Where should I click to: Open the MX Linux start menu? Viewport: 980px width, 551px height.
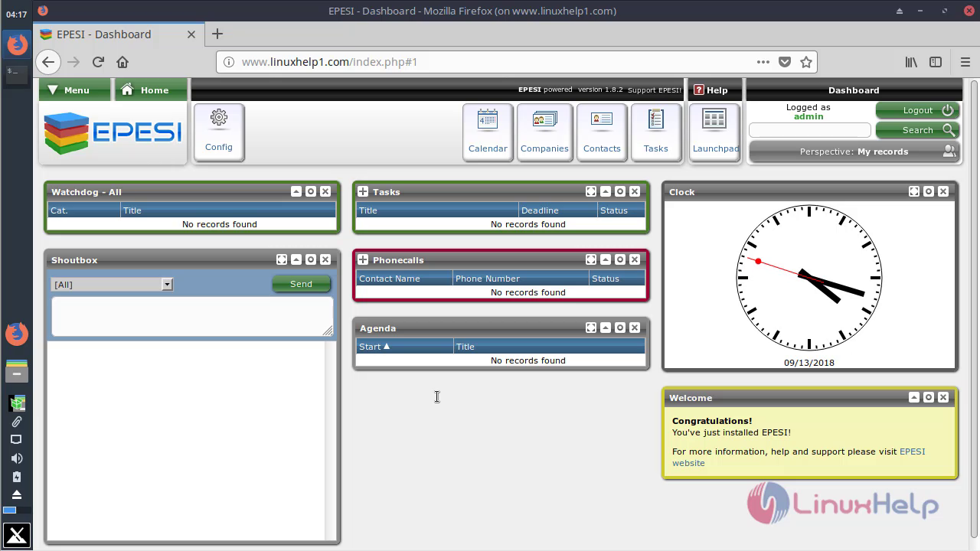click(16, 536)
